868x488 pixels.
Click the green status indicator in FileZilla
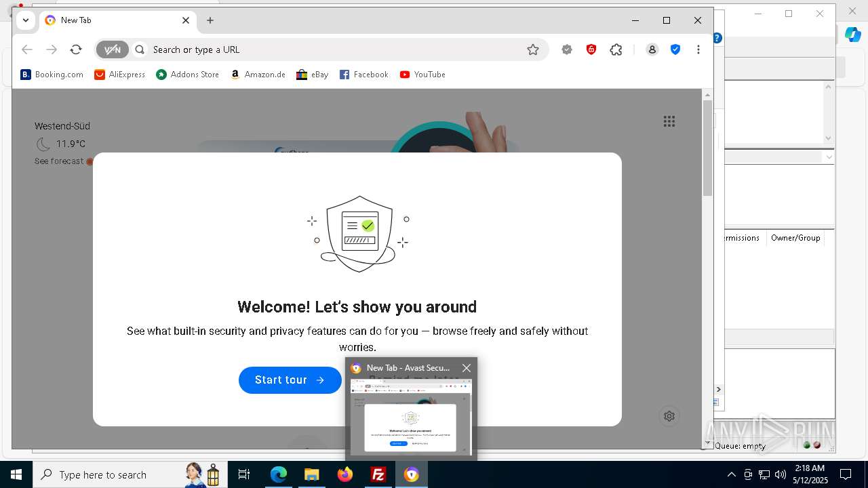point(807,445)
